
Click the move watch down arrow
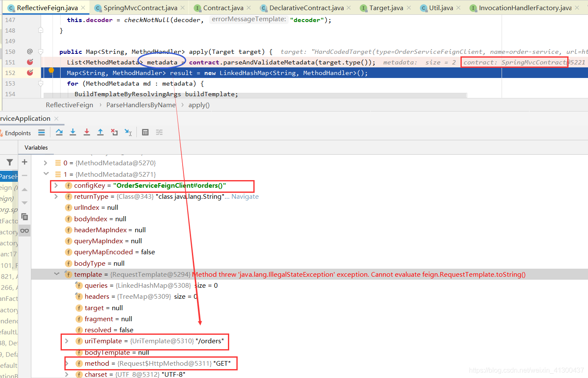coord(25,203)
